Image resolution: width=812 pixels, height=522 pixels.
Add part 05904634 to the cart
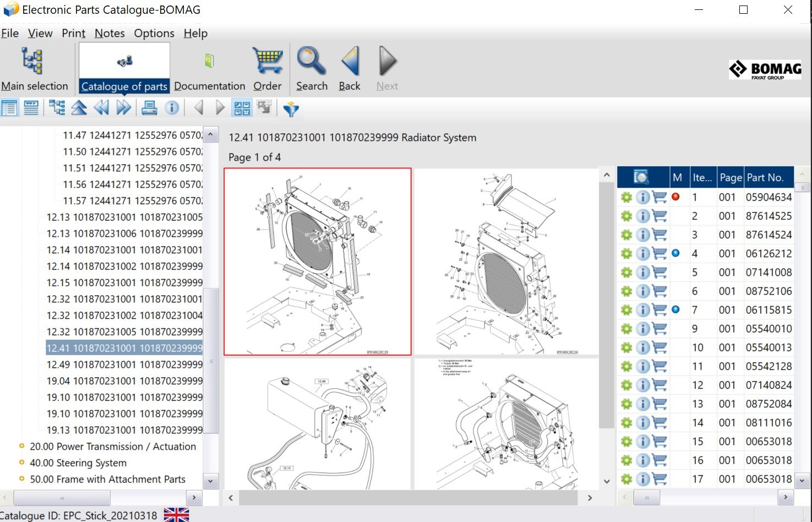point(659,197)
